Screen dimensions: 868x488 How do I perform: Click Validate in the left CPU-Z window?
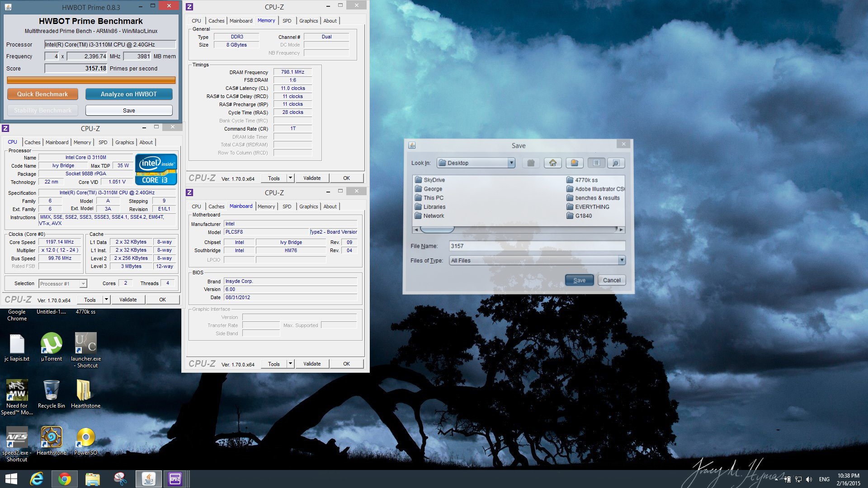[x=128, y=300]
